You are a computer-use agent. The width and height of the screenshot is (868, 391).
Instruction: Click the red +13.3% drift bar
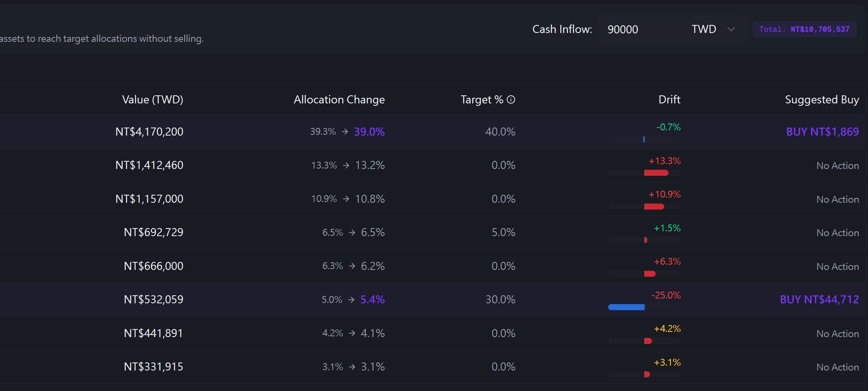pyautogui.click(x=656, y=173)
